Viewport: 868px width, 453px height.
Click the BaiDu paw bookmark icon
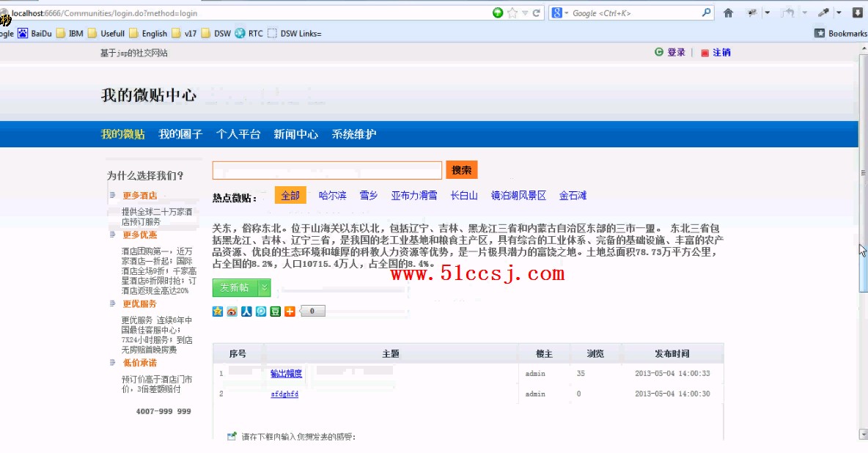(23, 33)
